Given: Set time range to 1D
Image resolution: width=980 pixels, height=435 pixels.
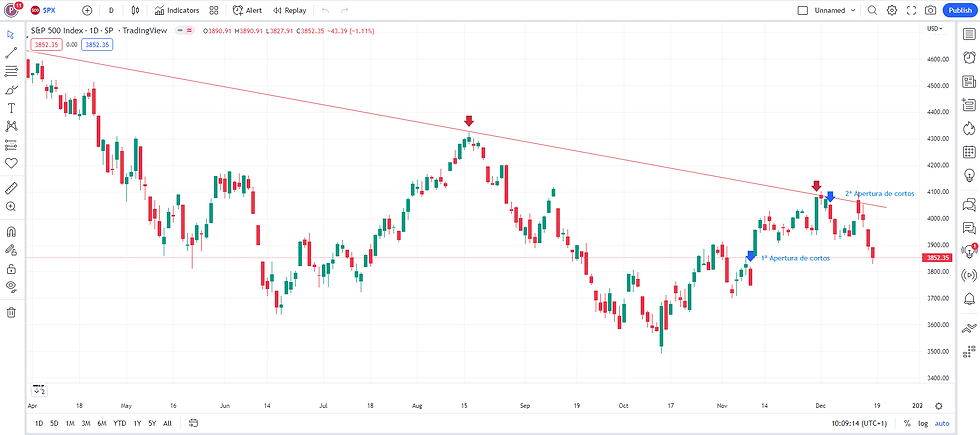Looking at the screenshot, I should pyautogui.click(x=39, y=423).
